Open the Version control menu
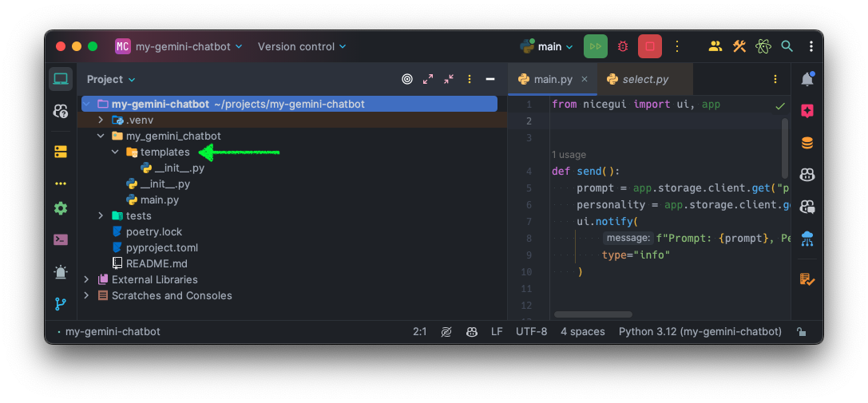 302,46
